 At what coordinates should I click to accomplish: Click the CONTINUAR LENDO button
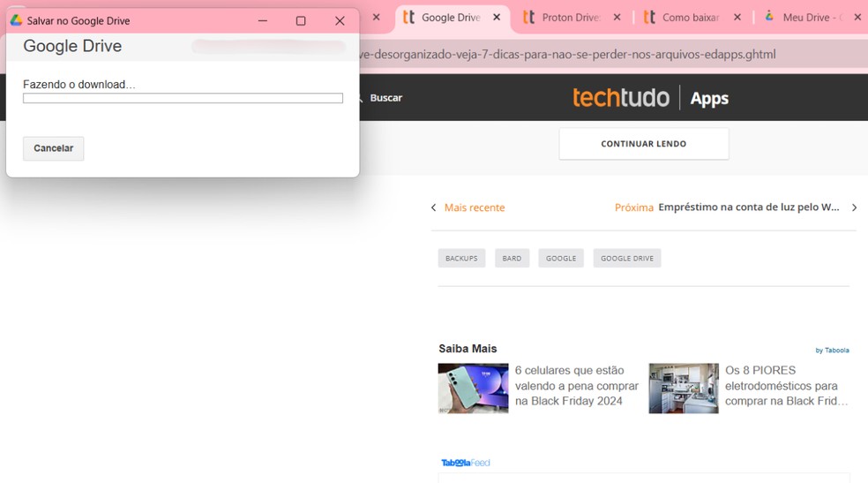[x=644, y=144]
